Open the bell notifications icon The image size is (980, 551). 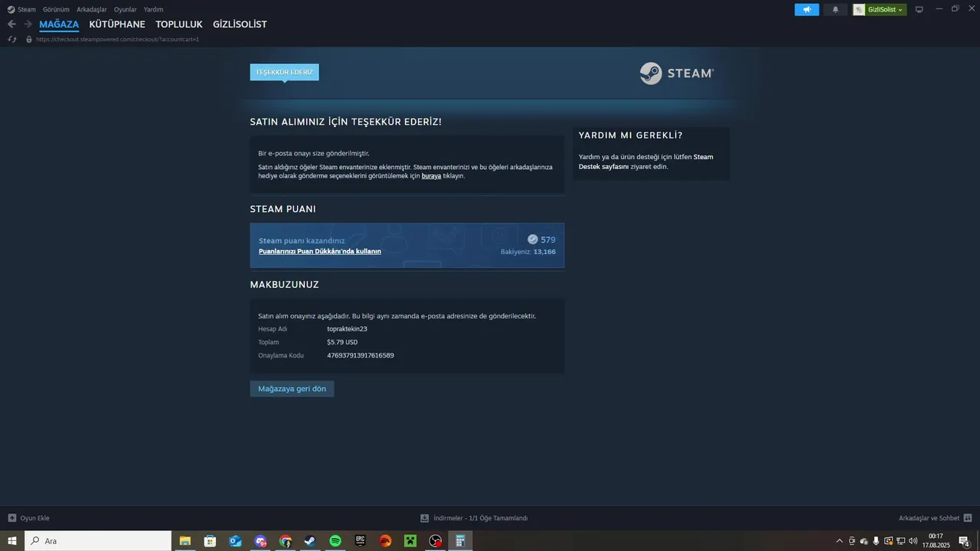[835, 9]
